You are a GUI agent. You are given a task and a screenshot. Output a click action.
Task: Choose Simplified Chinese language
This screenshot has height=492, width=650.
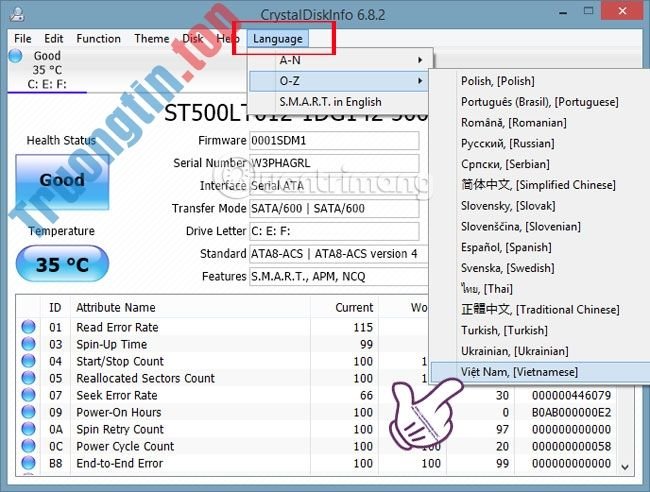coord(538,185)
